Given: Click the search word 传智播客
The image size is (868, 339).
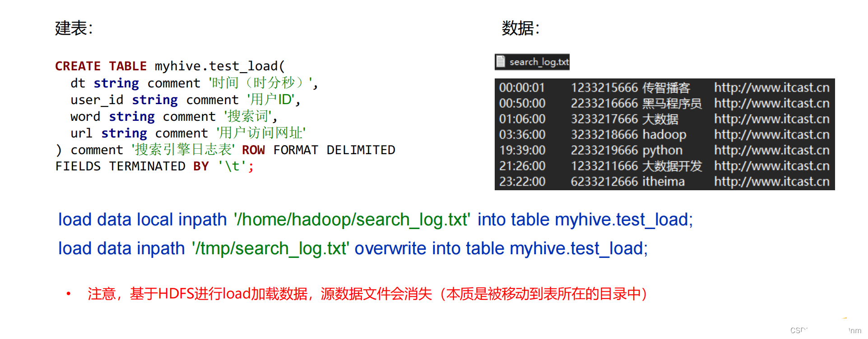Looking at the screenshot, I should [666, 87].
